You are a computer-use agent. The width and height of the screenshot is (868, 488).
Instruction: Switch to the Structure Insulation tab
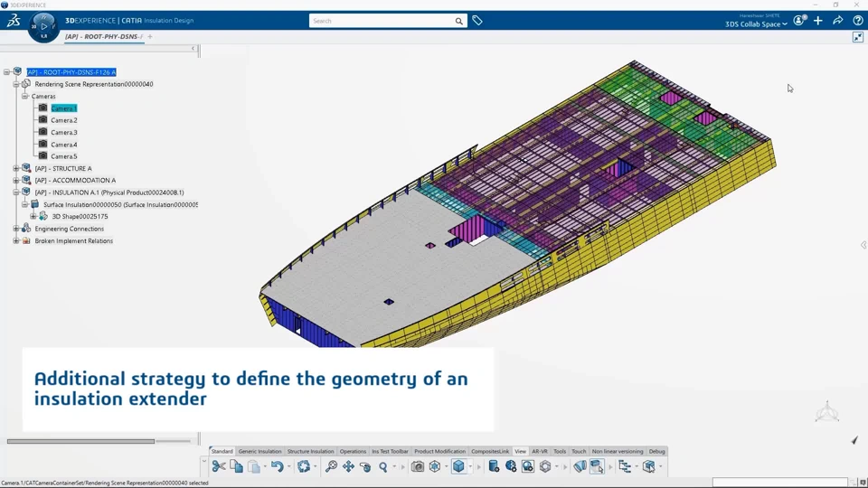pos(310,451)
